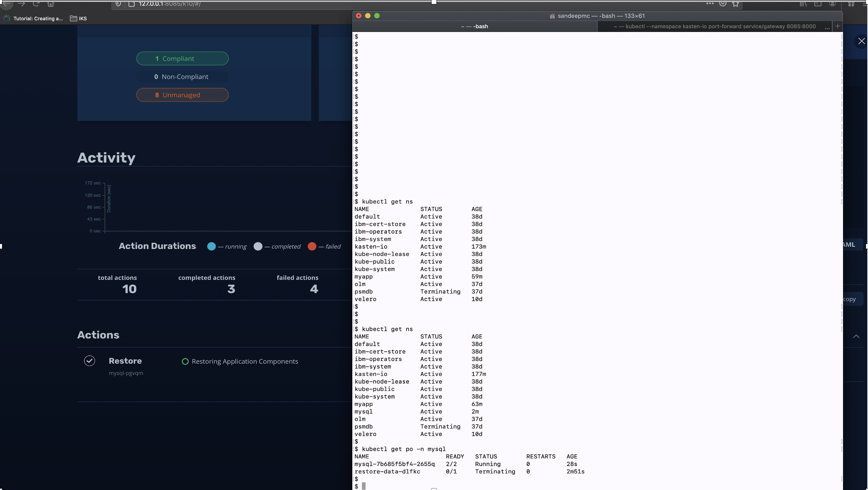Collapse section using the chevron-up arrow
The height and width of the screenshot is (490, 868).
click(856, 336)
